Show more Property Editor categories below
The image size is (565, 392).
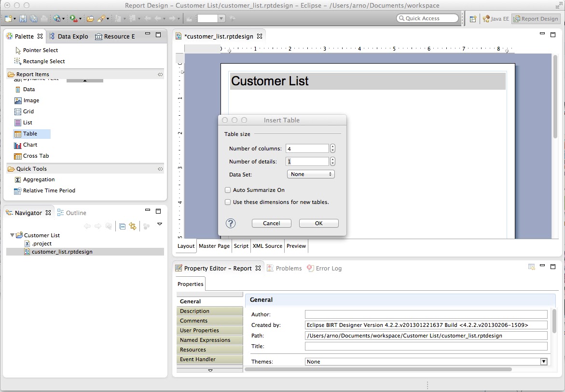tap(210, 370)
